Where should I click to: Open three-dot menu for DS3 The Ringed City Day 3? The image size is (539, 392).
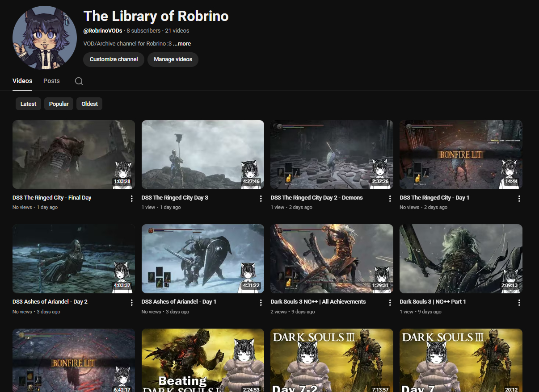(261, 199)
